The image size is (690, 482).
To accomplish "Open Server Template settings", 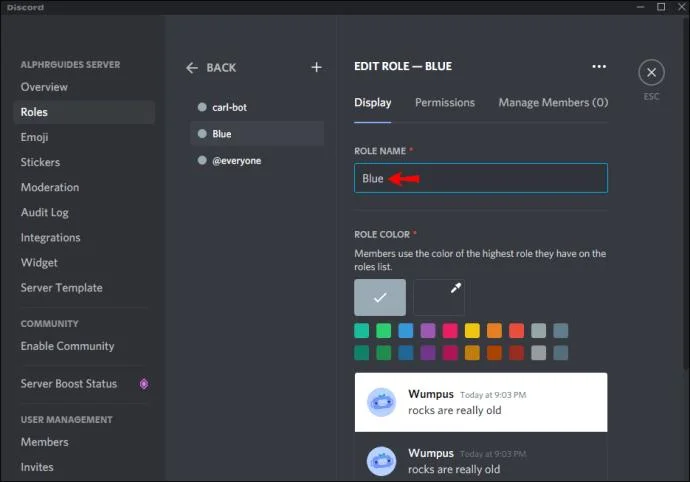I will pos(62,287).
